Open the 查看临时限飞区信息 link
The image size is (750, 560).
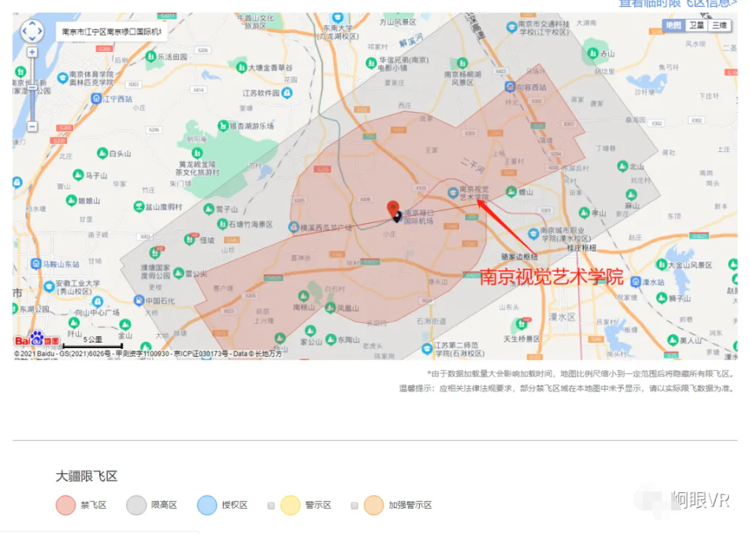[x=678, y=3]
